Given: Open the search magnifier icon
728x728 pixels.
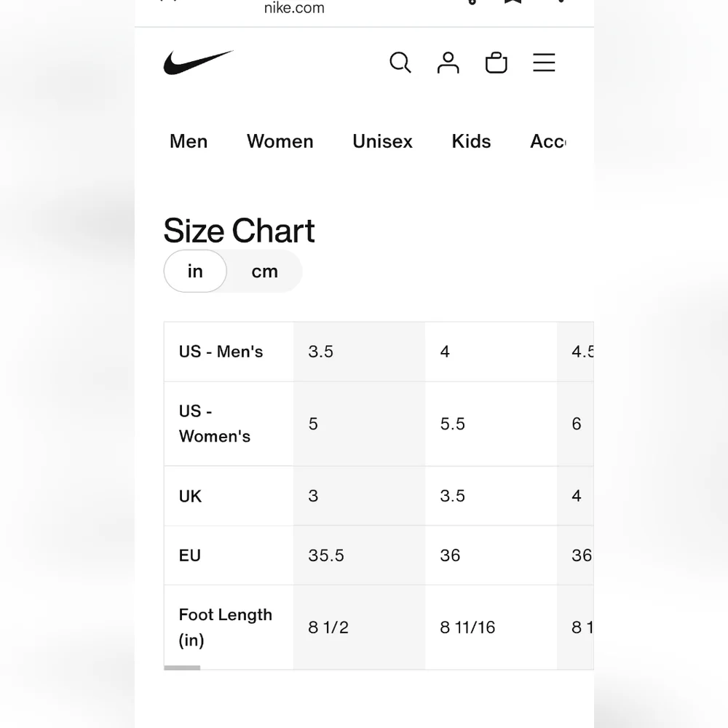Looking at the screenshot, I should [x=400, y=63].
